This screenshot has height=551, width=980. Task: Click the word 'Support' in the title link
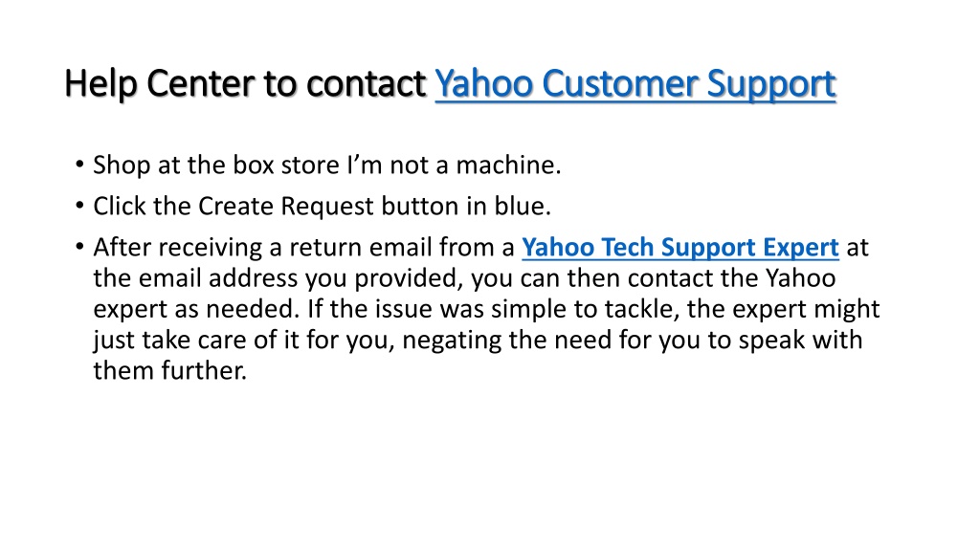(x=771, y=84)
